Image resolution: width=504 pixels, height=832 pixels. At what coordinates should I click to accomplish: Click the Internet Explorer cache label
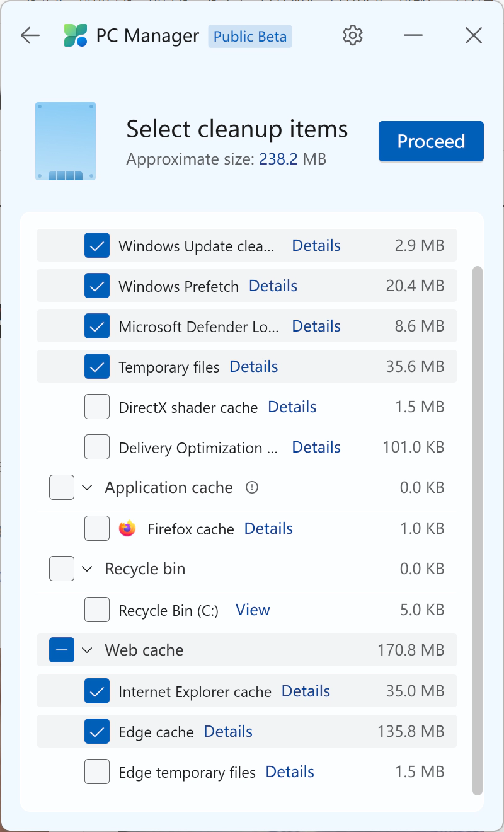[x=195, y=691]
